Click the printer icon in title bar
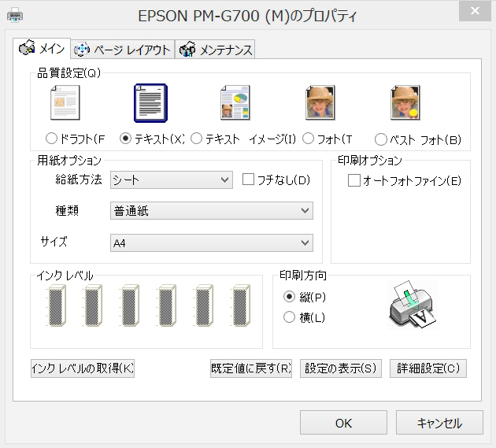The image size is (496, 448). [x=15, y=15]
